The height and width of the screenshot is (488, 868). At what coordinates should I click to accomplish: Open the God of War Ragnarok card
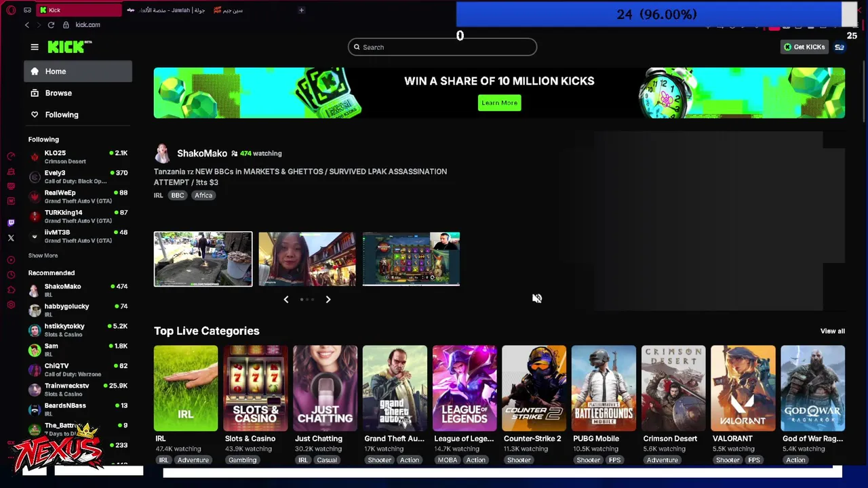point(813,388)
